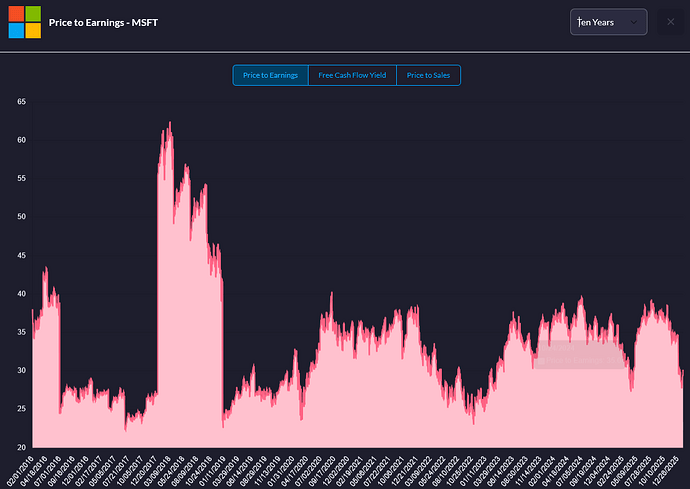
Task: Close the chart with the X button
Action: (671, 22)
